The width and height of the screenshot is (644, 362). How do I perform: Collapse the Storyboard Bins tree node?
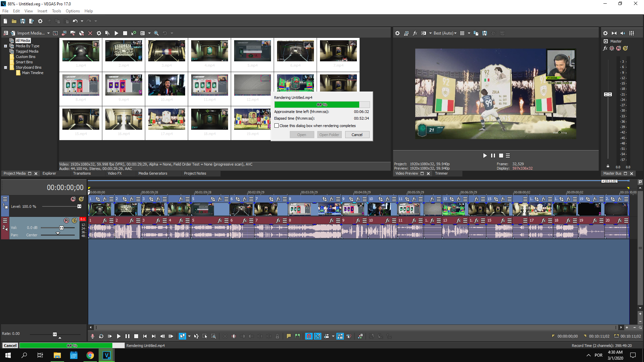[x=5, y=68]
